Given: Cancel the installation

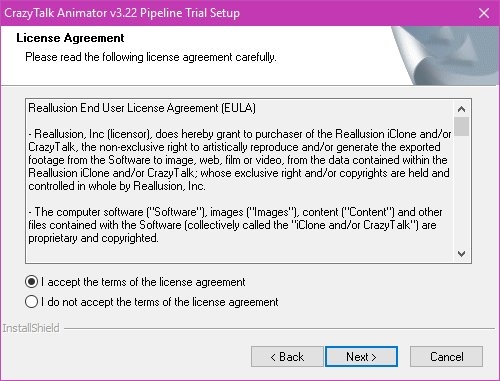Looking at the screenshot, I should pyautogui.click(x=446, y=357).
